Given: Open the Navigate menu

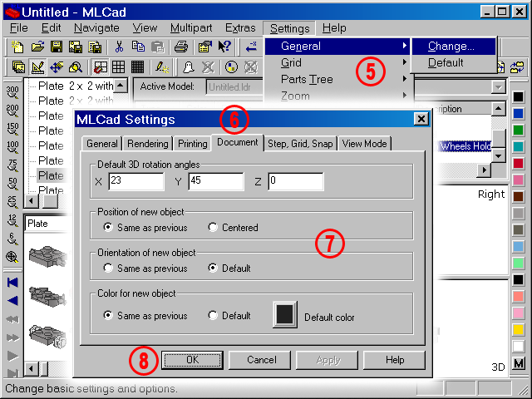Looking at the screenshot, I should (96, 27).
